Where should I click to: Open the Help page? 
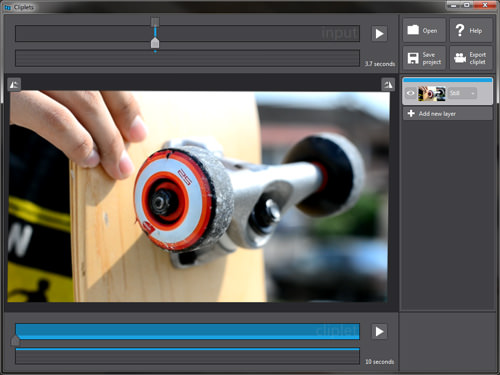[x=471, y=30]
